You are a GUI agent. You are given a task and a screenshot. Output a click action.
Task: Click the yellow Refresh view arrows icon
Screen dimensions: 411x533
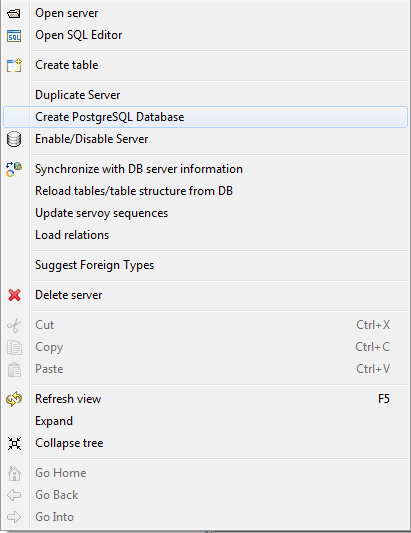tap(14, 399)
